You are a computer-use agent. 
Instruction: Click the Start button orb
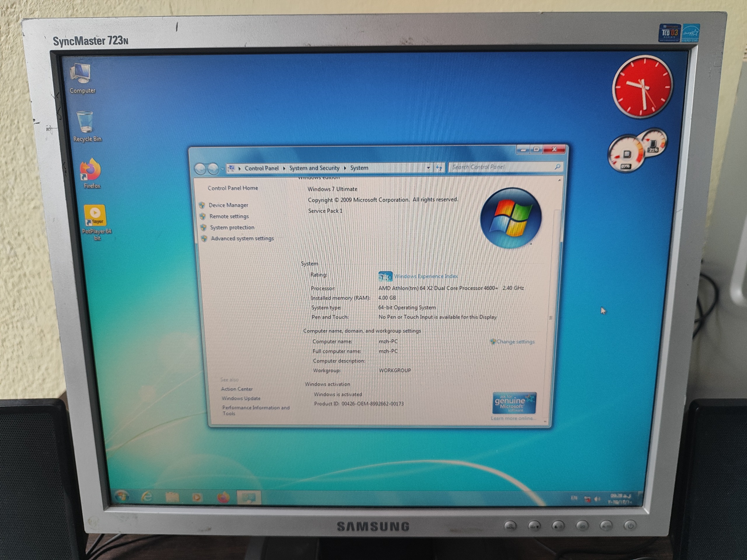[122, 496]
